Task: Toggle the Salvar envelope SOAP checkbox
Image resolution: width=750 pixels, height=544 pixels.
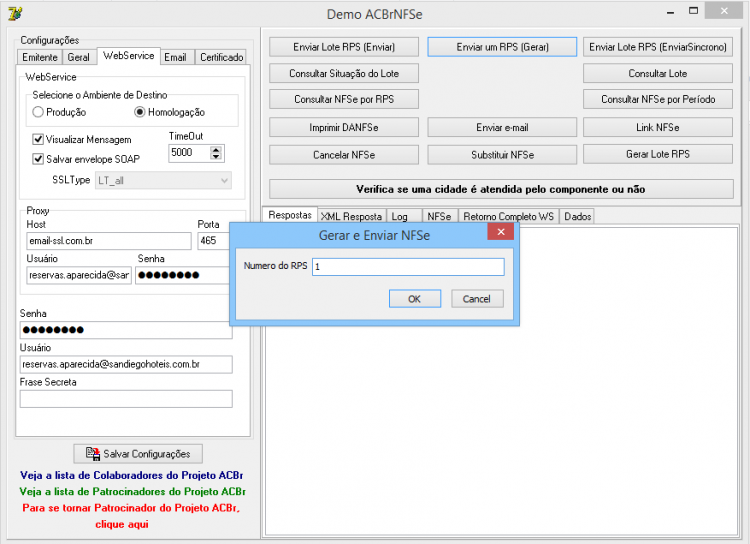Action: [x=38, y=159]
